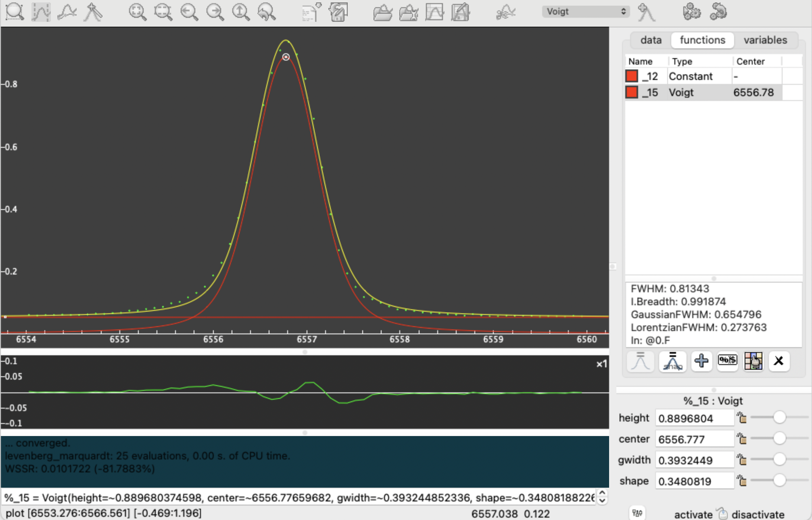The width and height of the screenshot is (812, 520).
Task: Switch to the data tab
Action: (x=651, y=40)
